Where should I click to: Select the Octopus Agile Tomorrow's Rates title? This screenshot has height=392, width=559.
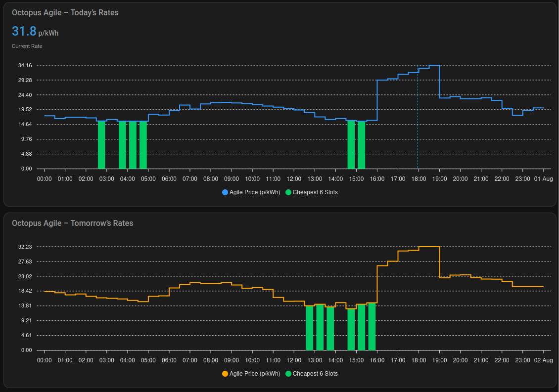point(73,223)
